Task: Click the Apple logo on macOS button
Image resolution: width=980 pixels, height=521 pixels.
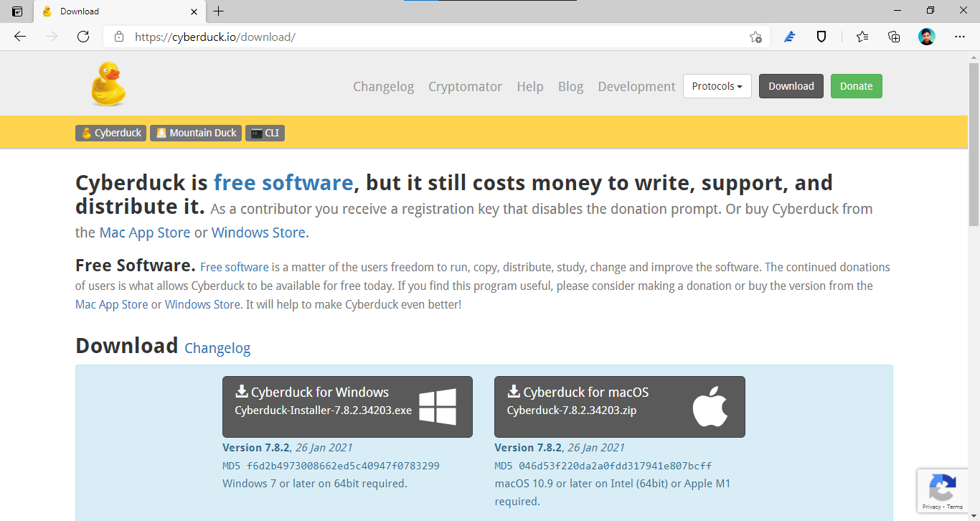Action: point(710,407)
